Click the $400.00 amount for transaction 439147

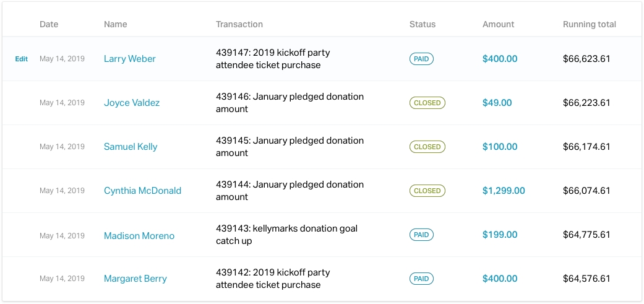point(500,59)
